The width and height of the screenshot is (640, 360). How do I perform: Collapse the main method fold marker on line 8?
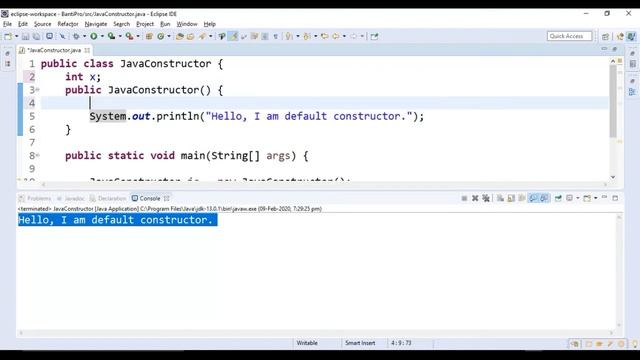[38, 155]
